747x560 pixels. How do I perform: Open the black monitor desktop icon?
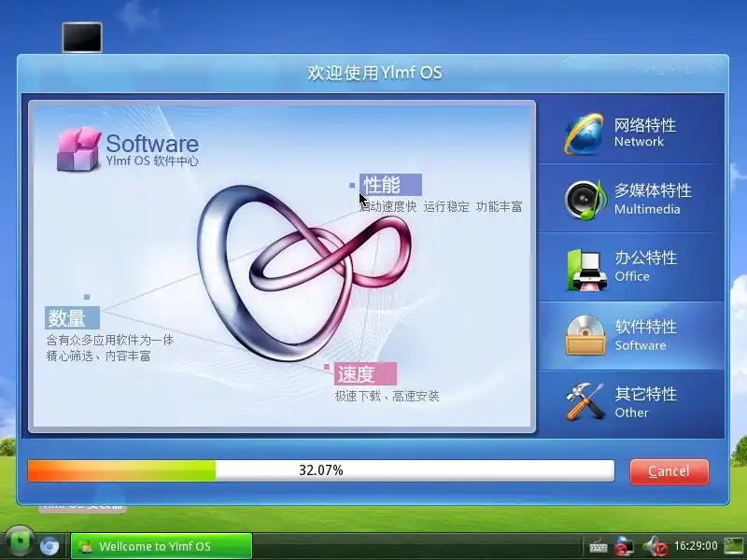[82, 37]
